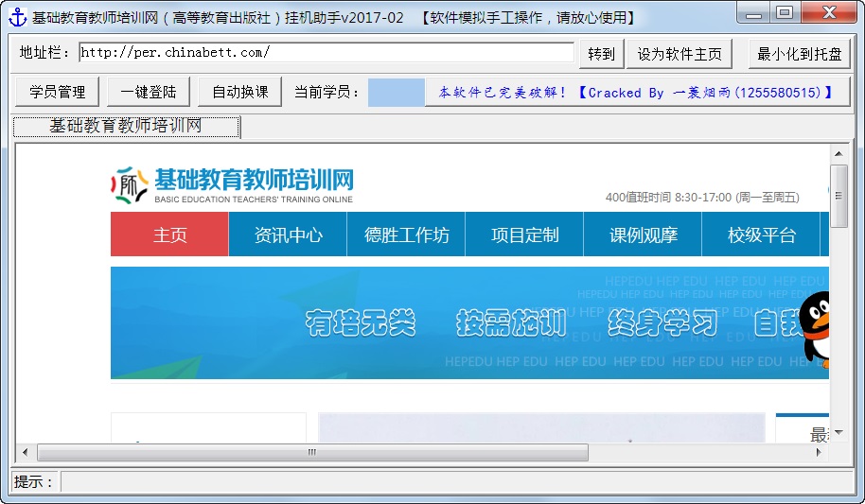Click 设为软件主页 button
Viewport: 865px width, 504px height.
point(680,54)
